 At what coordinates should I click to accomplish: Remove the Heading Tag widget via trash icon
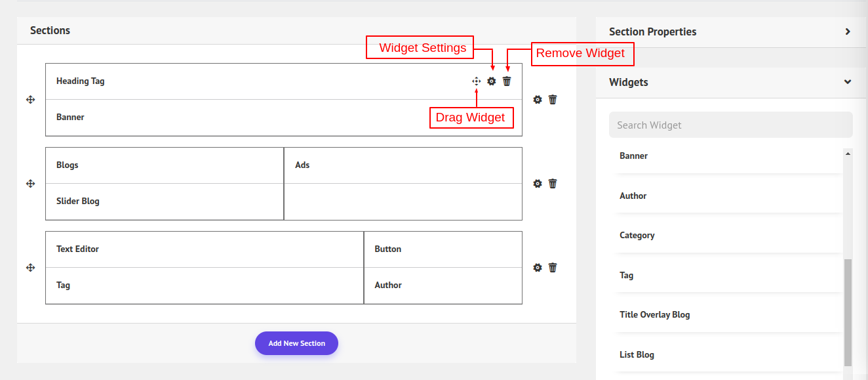(507, 81)
